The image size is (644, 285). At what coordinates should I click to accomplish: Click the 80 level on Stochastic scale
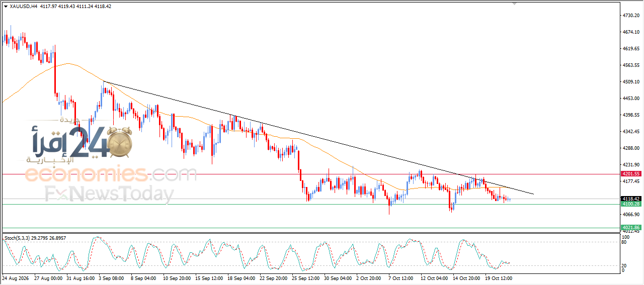tap(624, 242)
